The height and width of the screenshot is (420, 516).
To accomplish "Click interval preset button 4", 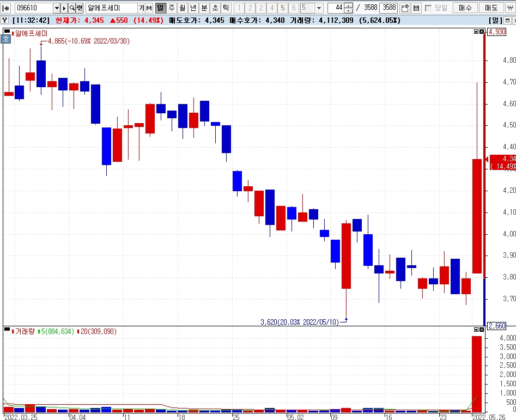I will (272, 8).
